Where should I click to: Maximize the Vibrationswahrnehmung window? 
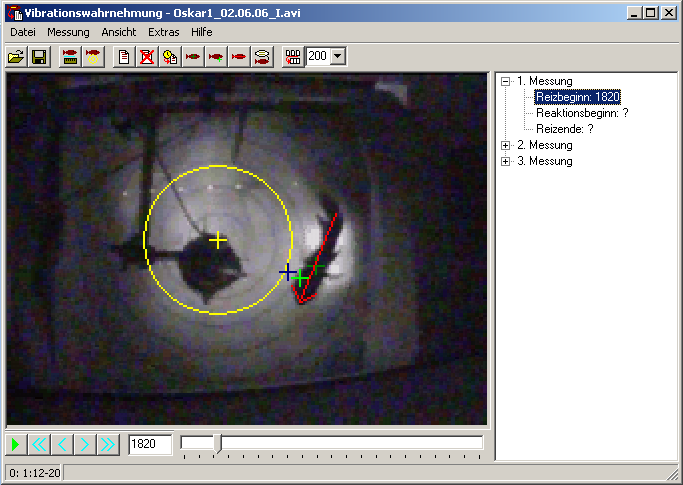click(651, 13)
